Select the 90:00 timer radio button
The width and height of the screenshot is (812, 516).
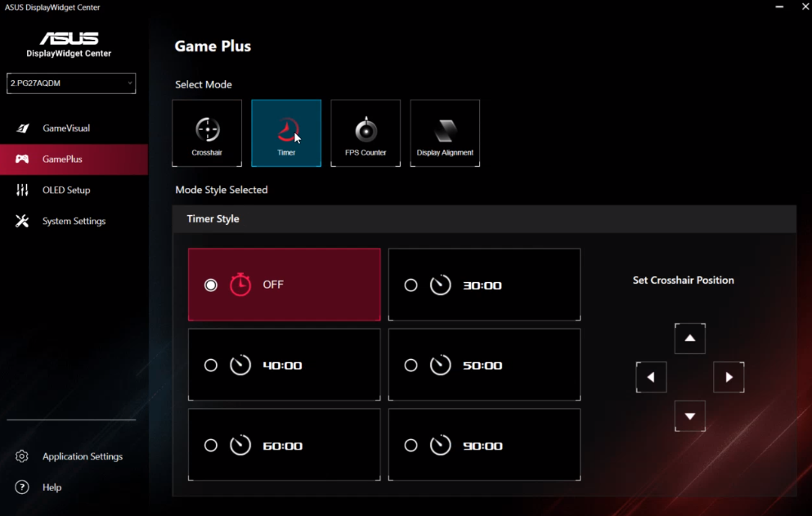(x=410, y=446)
